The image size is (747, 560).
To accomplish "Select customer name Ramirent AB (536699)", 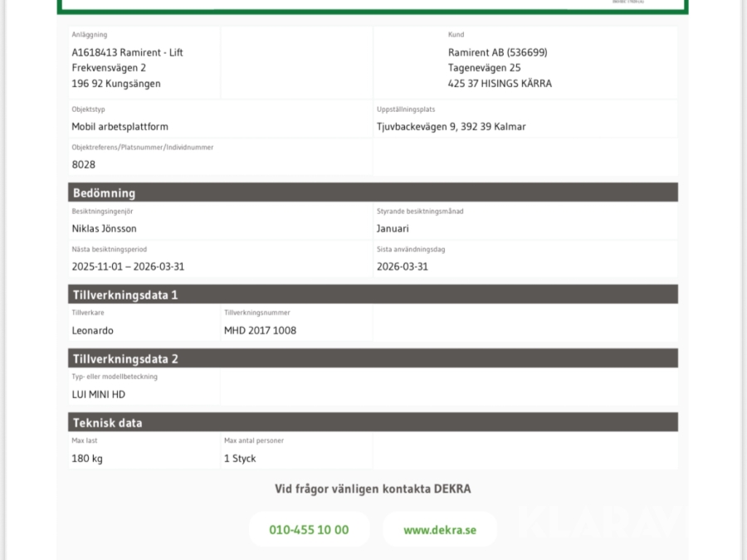I will pos(497,52).
